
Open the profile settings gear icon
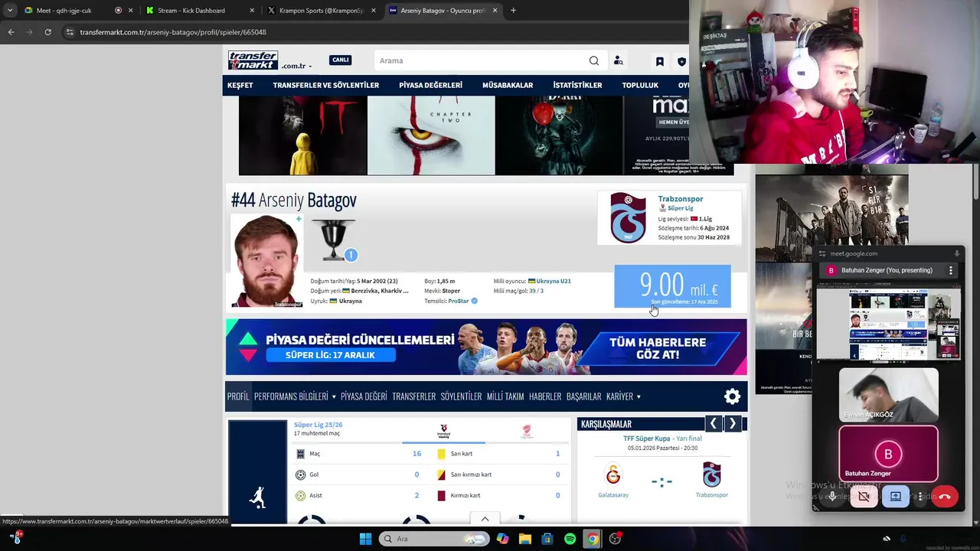click(732, 396)
